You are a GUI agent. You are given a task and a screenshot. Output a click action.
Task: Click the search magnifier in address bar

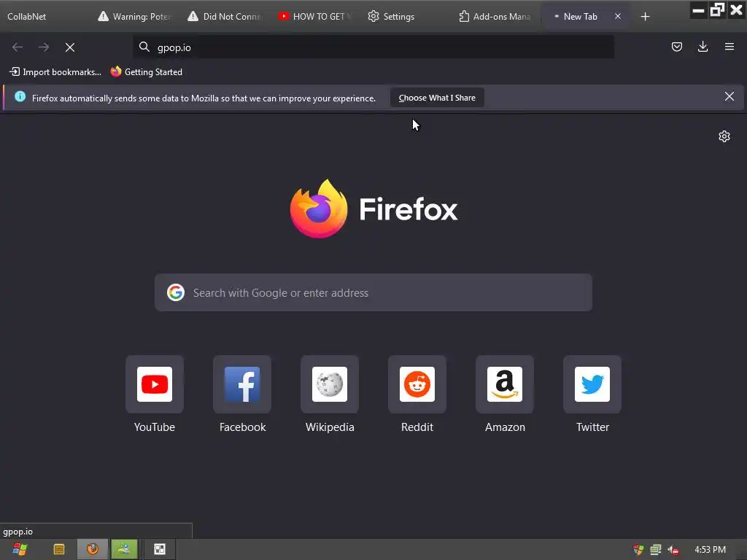pyautogui.click(x=144, y=47)
